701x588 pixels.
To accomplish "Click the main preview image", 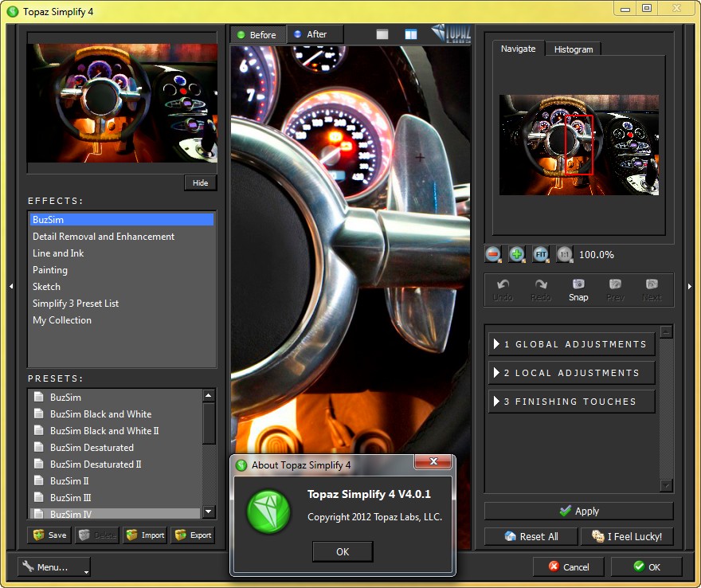I will pos(350,250).
